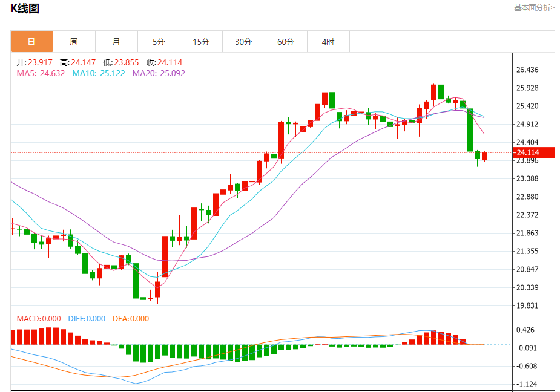The height and width of the screenshot is (392, 560).
Task: Click the MA20: 25.092 label
Action: 159,74
